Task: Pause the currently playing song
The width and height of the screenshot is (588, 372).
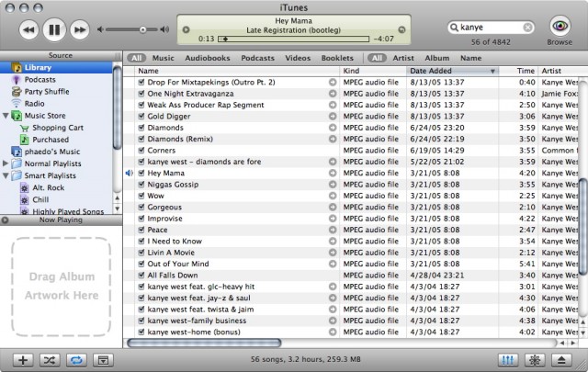Action: tap(53, 30)
